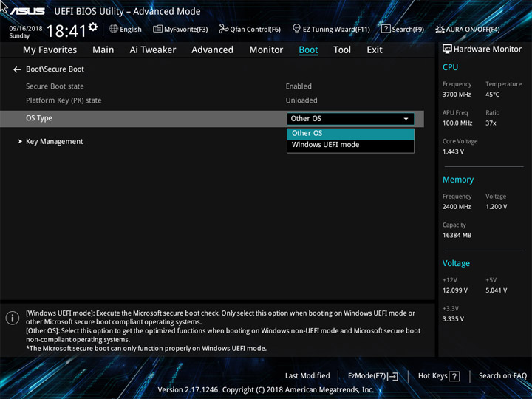Viewport: 532px width, 399px height.
Task: Open MyFavorite(F3) list icon
Action: click(157, 29)
